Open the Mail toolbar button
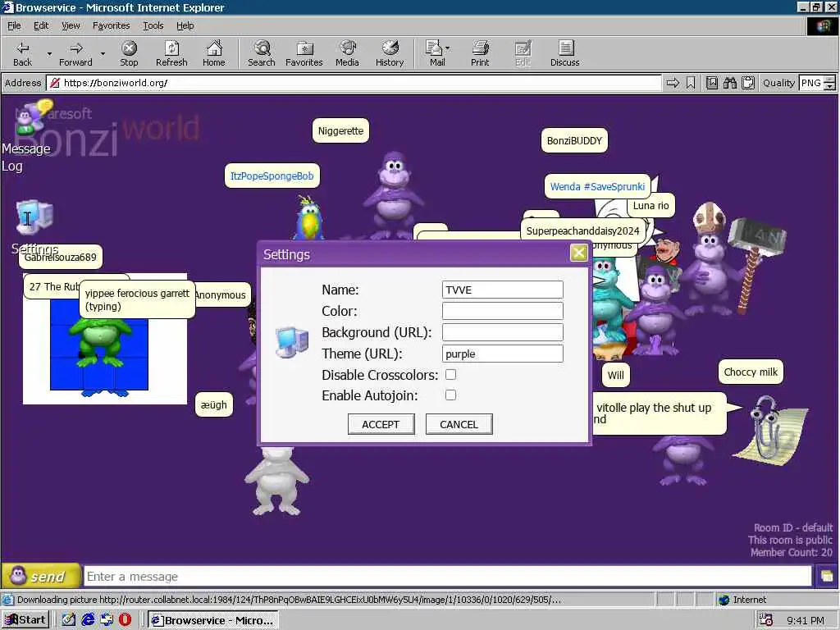 tap(435, 53)
